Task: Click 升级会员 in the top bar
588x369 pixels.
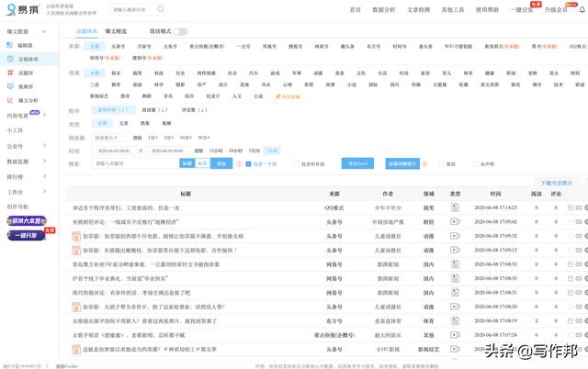Action: 556,10
